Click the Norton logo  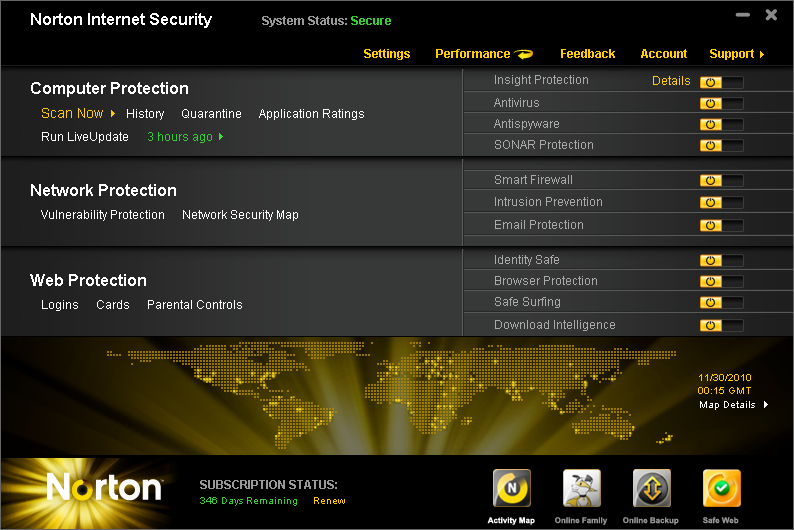(x=104, y=488)
